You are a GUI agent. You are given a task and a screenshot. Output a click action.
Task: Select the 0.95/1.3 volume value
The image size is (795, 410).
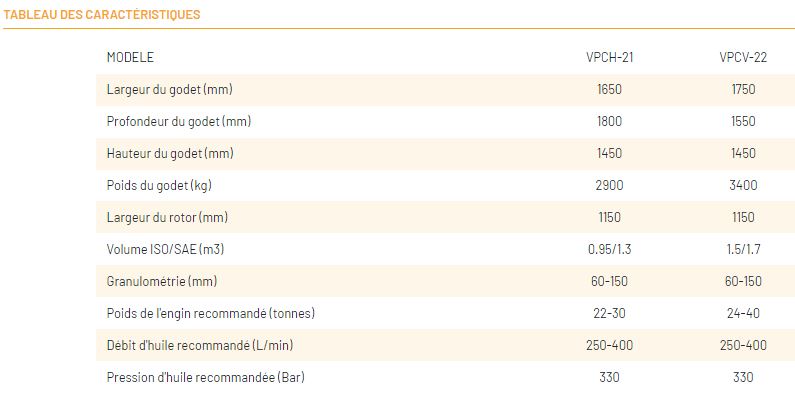pyautogui.click(x=609, y=250)
